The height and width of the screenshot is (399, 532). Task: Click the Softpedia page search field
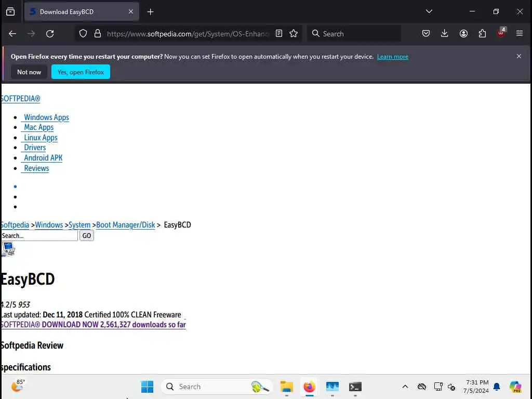click(x=39, y=235)
